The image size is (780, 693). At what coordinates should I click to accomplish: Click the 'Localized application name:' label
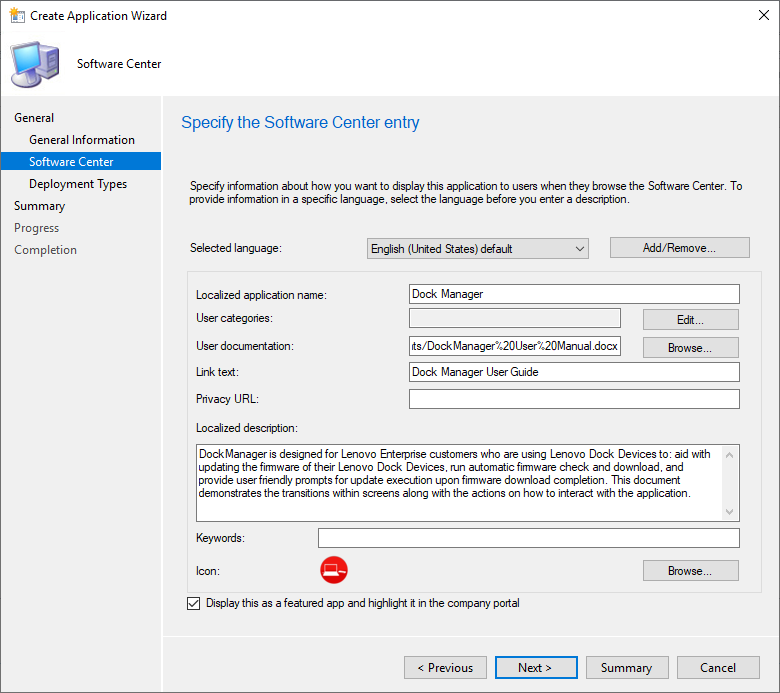261,295
